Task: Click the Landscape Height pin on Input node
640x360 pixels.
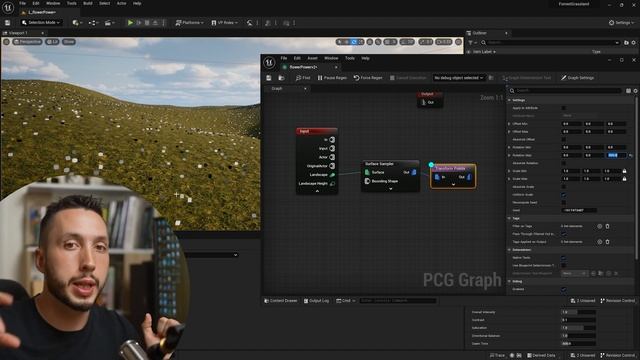Action: tap(332, 184)
